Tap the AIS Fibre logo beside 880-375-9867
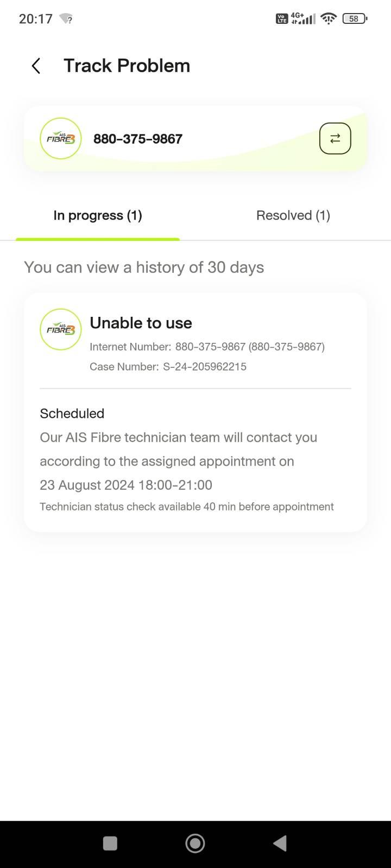 (61, 138)
